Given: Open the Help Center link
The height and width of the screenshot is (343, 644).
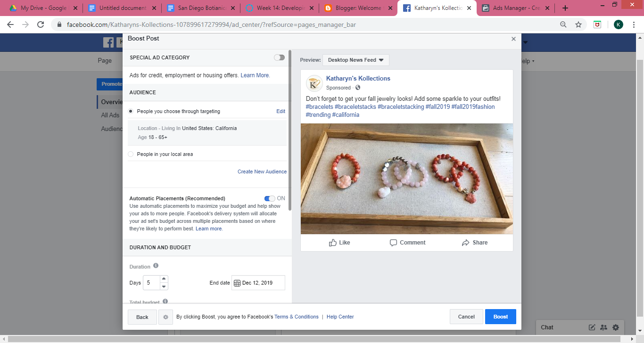Looking at the screenshot, I should [x=340, y=317].
